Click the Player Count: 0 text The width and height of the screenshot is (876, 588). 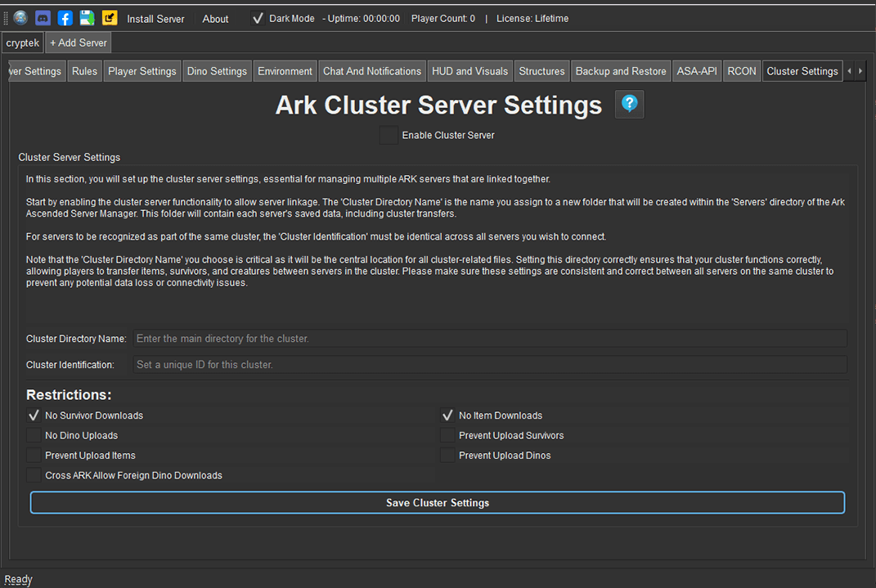tap(443, 19)
